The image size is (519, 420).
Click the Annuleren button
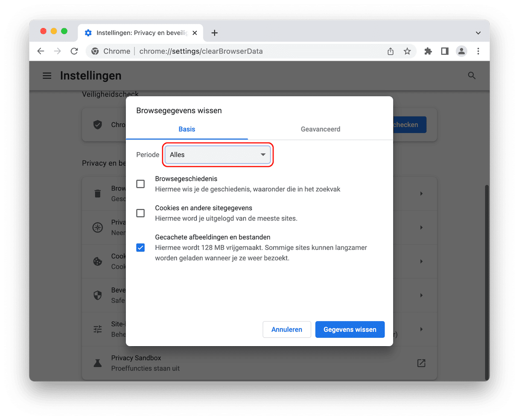point(287,330)
